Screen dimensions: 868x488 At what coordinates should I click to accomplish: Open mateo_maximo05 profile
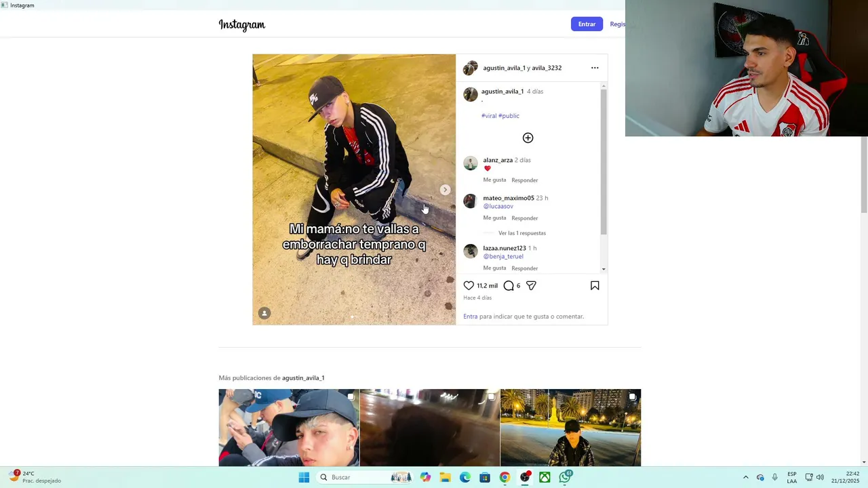point(509,198)
